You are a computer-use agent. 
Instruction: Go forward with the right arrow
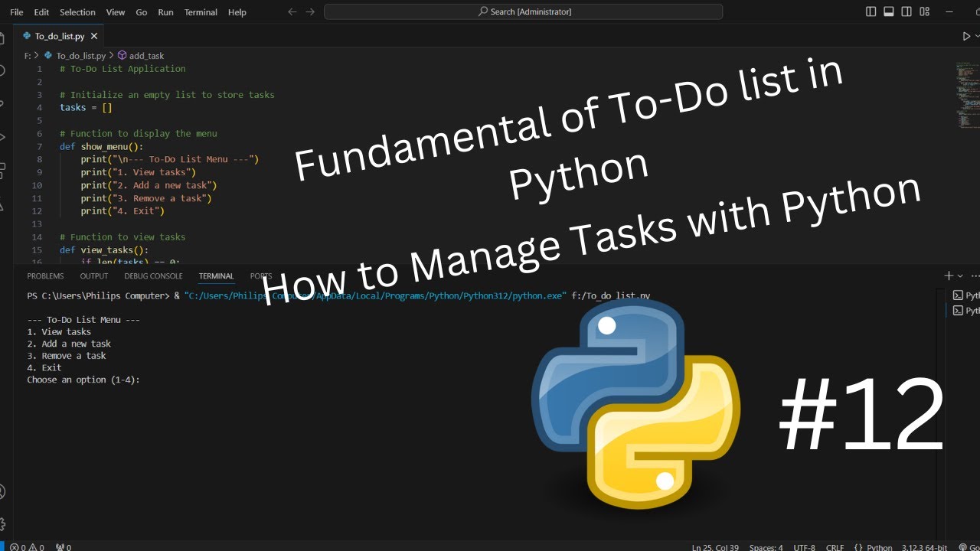[310, 11]
